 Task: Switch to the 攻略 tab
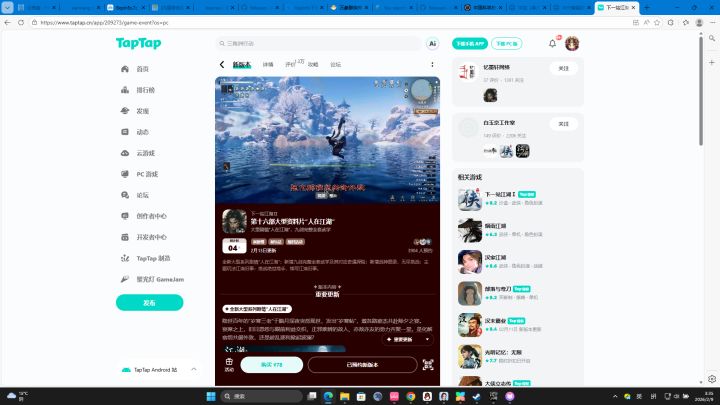tap(313, 65)
